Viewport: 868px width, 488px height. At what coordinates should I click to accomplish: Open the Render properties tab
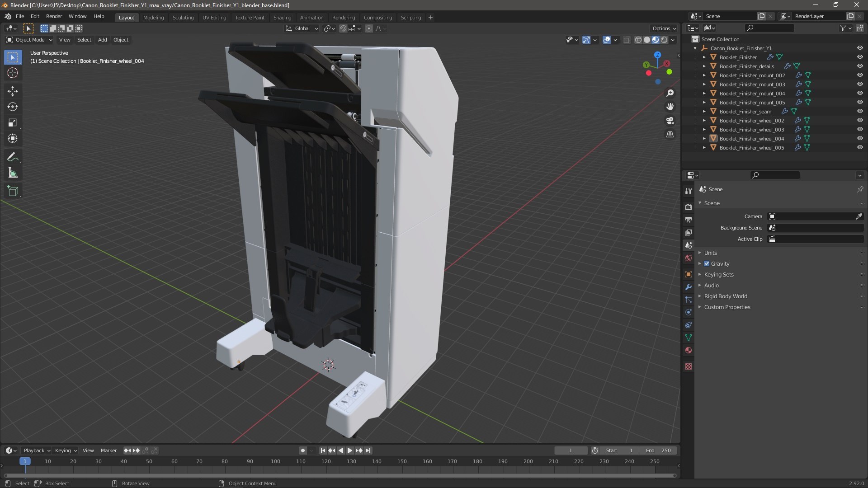[689, 207]
